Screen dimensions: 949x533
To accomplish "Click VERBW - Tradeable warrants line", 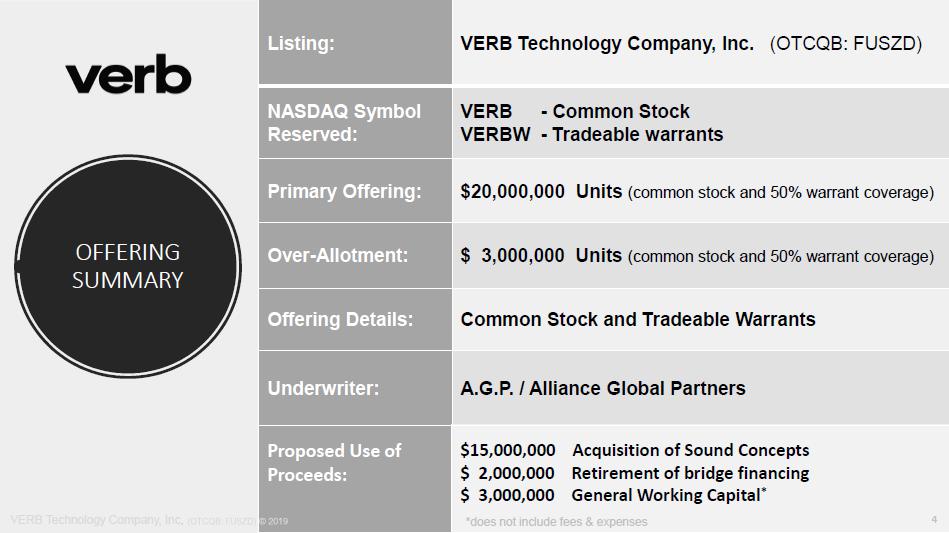I will pos(591,134).
